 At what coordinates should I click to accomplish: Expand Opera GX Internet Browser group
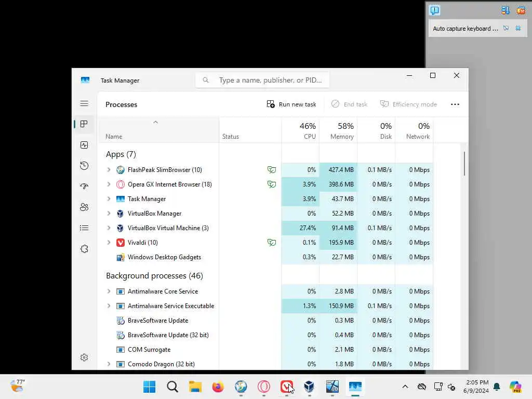109,184
